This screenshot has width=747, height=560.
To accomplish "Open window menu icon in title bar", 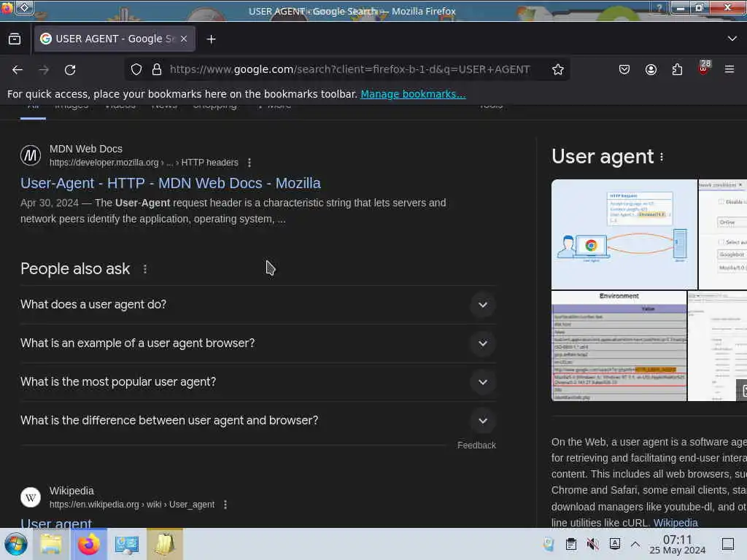I will click(x=7, y=8).
